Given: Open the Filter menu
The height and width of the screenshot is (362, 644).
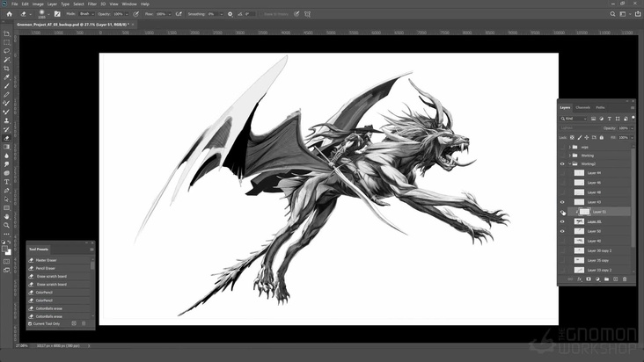Looking at the screenshot, I should tap(92, 4).
